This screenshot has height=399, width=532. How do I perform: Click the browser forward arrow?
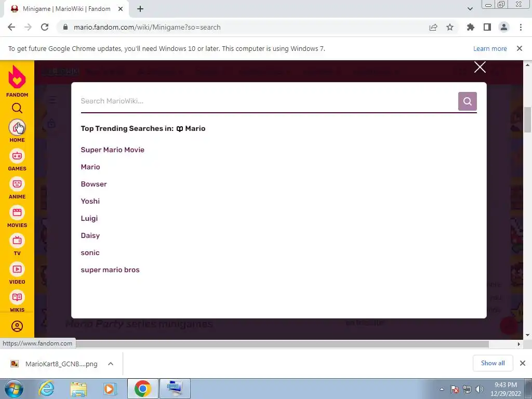coord(28,27)
